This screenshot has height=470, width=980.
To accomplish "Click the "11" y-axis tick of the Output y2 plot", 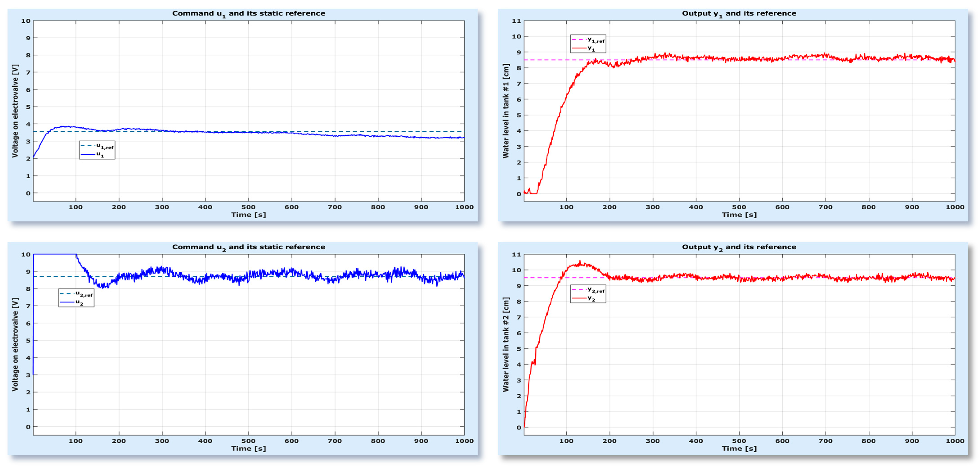I will [516, 254].
